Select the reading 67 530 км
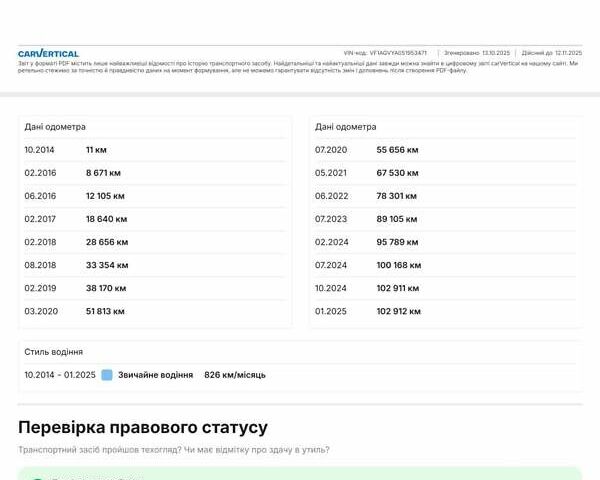 397,173
